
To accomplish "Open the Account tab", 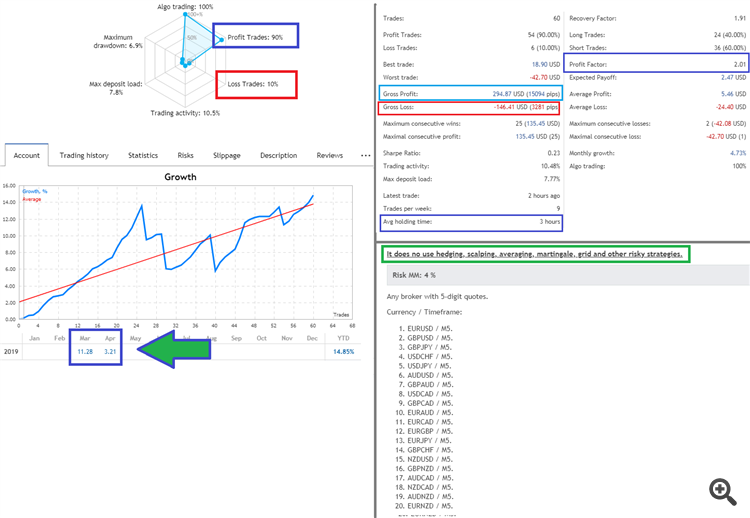I will (27, 155).
